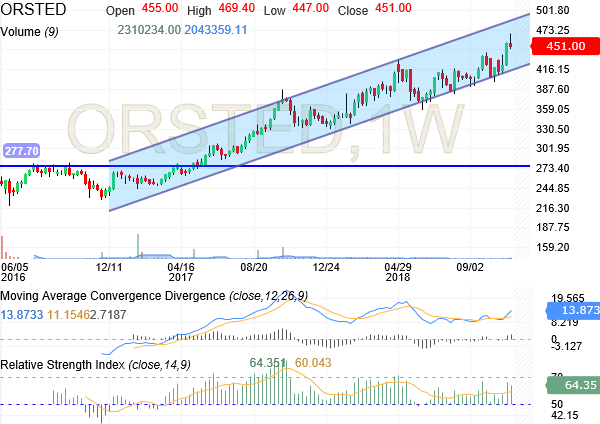Image resolution: width=600 pixels, height=424 pixels.
Task: Select the Close value 451.00
Action: pyautogui.click(x=393, y=8)
